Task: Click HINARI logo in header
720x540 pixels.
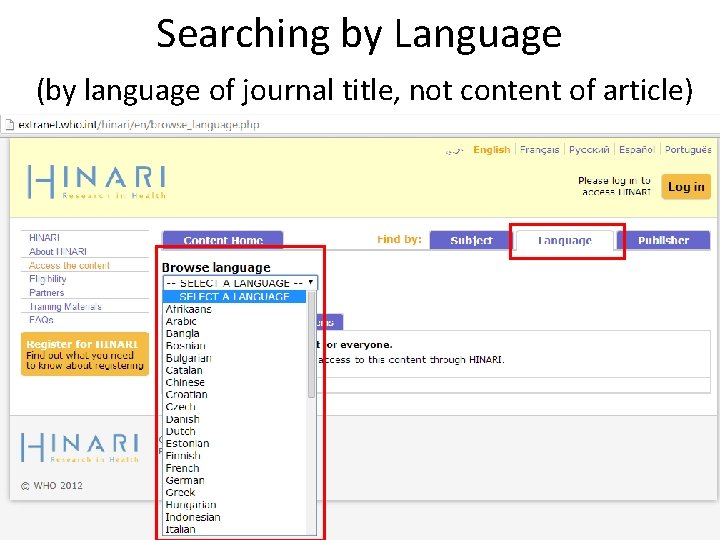Action: click(96, 182)
